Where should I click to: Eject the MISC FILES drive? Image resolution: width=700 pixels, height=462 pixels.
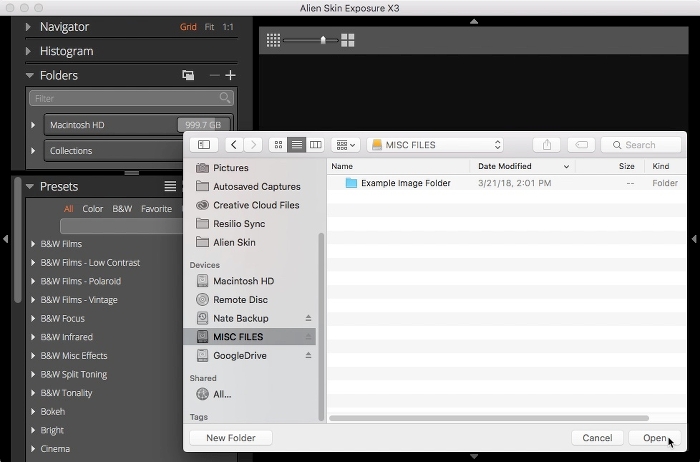coord(308,337)
